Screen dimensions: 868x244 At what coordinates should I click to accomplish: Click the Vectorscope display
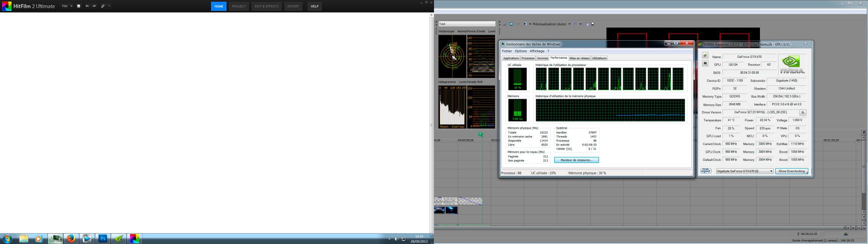click(452, 56)
